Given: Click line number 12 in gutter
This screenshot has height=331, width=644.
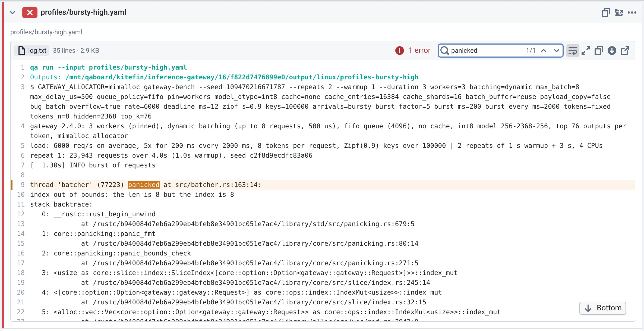Looking at the screenshot, I should tap(21, 214).
